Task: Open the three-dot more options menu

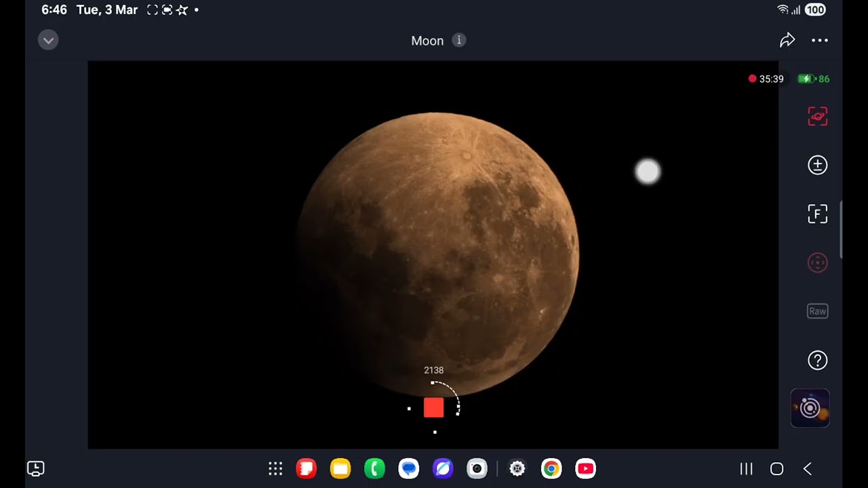Action: click(820, 41)
